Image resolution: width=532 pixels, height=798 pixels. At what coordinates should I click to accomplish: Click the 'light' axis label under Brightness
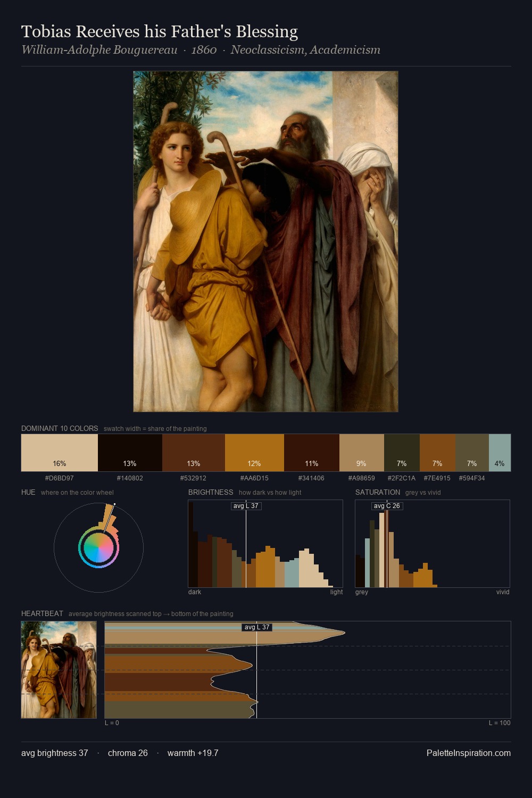tap(337, 592)
